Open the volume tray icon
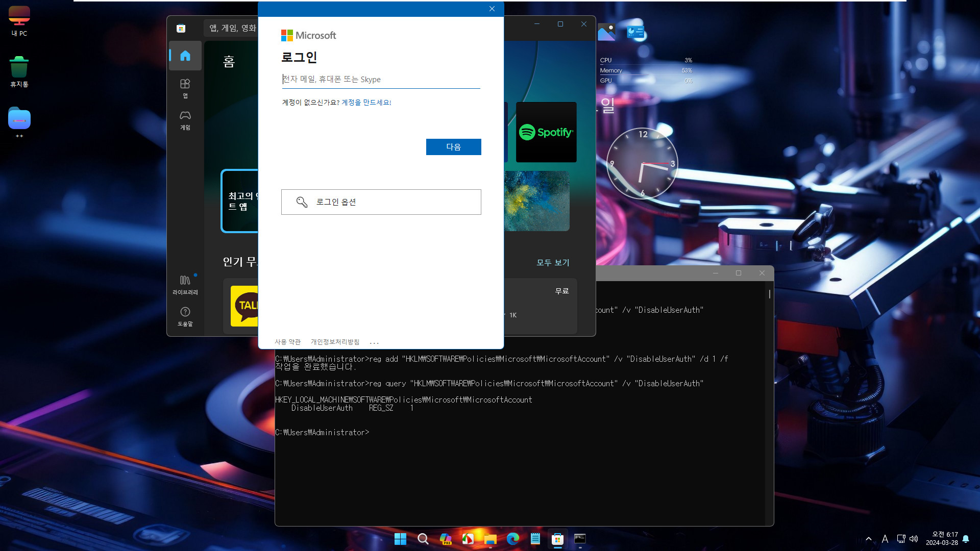Screen dimensions: 980x551 point(914,539)
